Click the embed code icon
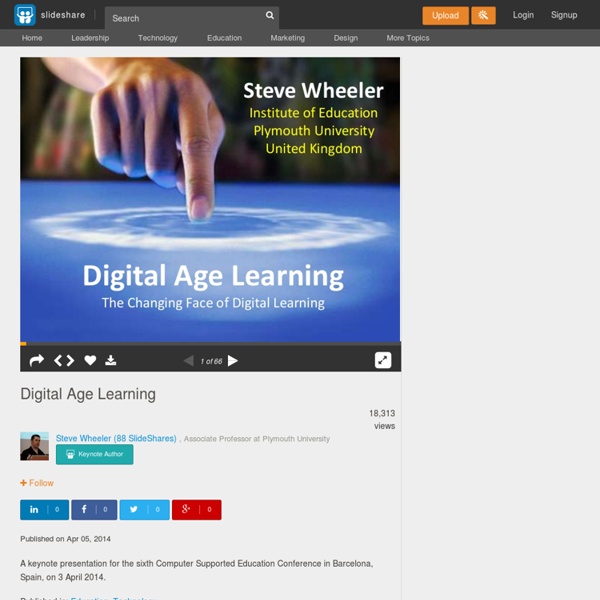600x600 pixels. coord(64,360)
